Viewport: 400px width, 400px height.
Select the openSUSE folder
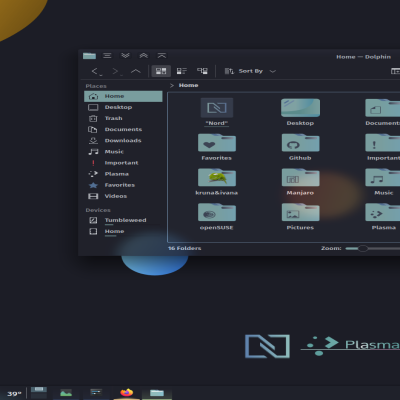point(217,212)
